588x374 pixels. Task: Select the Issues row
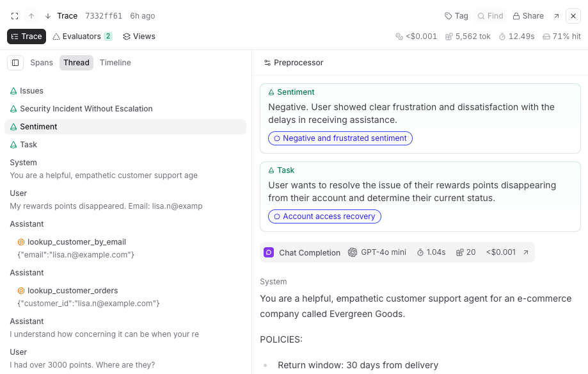(x=125, y=91)
